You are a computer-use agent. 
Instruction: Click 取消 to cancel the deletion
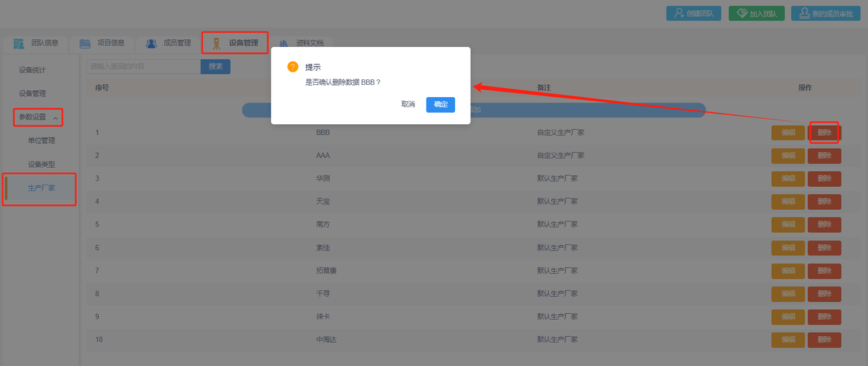pos(408,105)
